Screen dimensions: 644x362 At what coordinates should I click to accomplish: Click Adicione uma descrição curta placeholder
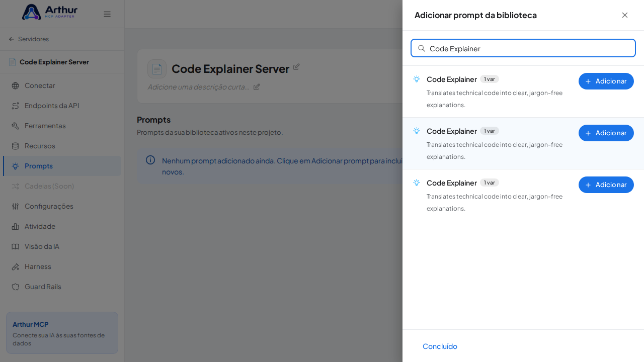pyautogui.click(x=198, y=86)
